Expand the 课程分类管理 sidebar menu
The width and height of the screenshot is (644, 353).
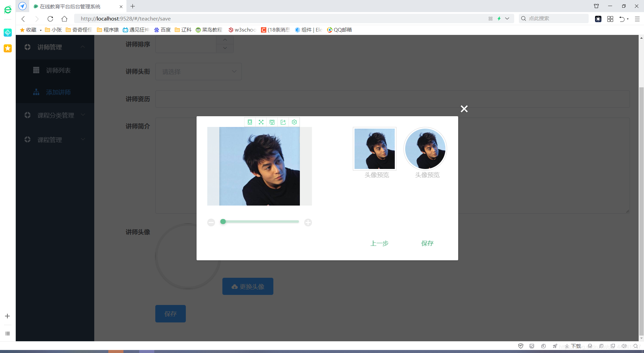(55, 115)
